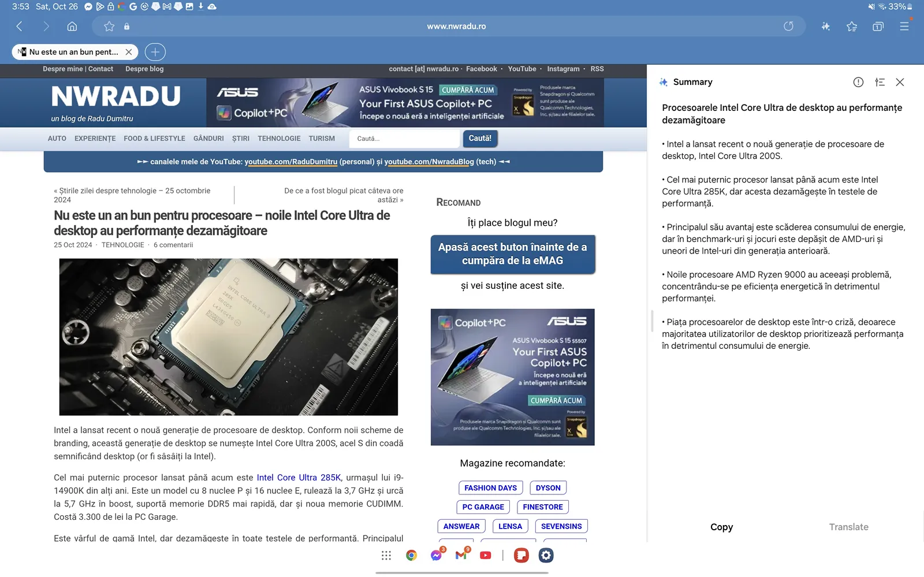Launch YouTube from the dock
The image size is (924, 577).
[486, 556]
